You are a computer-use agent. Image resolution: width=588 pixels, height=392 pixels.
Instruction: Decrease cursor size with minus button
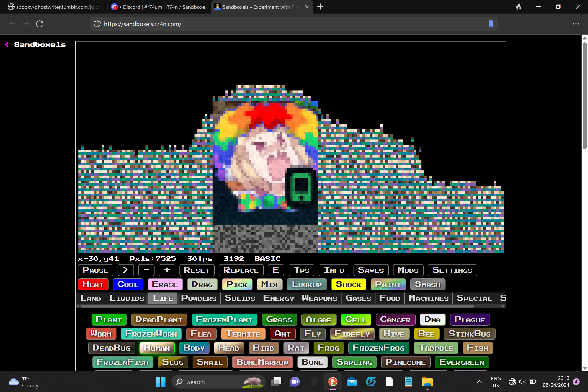tap(146, 270)
